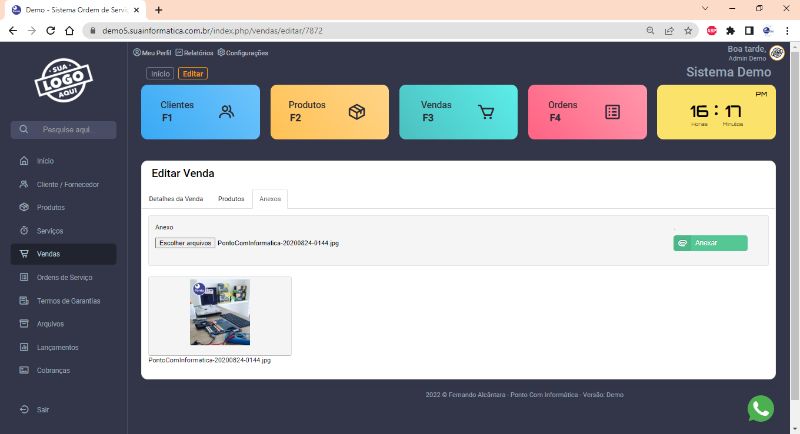Screen dimensions: 800x434
Task: Bookmark page with the star icon
Action: [688, 30]
